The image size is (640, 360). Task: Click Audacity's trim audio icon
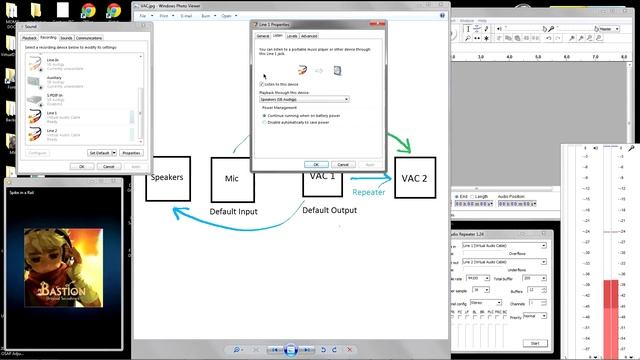[x=526, y=38]
